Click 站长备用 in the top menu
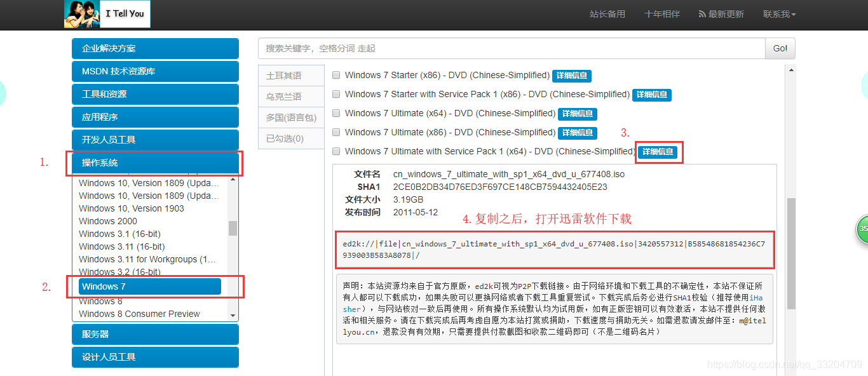Image resolution: width=868 pixels, height=376 pixels. click(x=607, y=13)
